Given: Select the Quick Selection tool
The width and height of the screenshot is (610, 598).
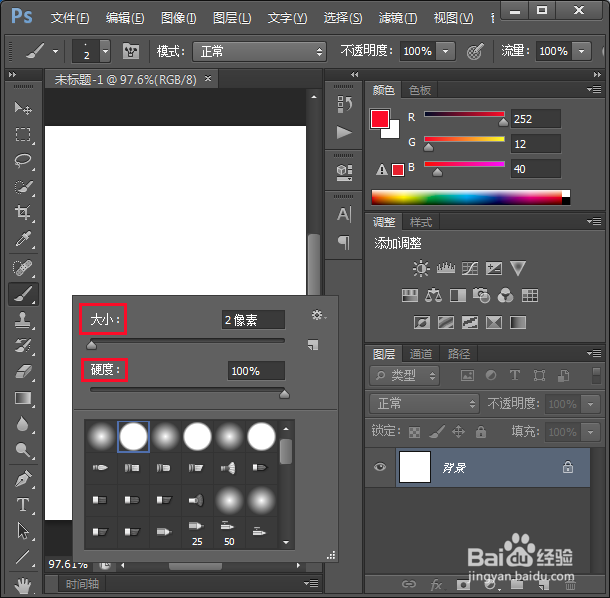Looking at the screenshot, I should (x=23, y=186).
